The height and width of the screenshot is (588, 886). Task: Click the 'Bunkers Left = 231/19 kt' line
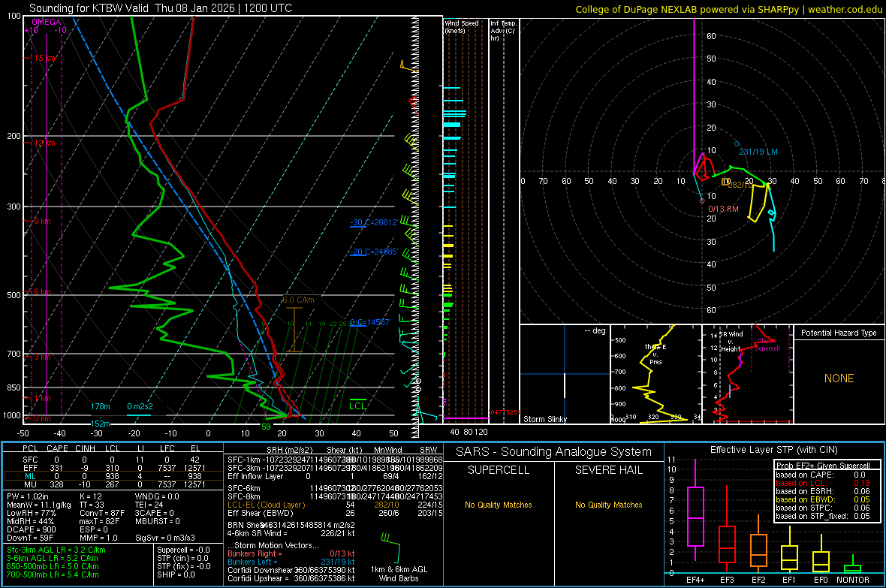[291, 562]
